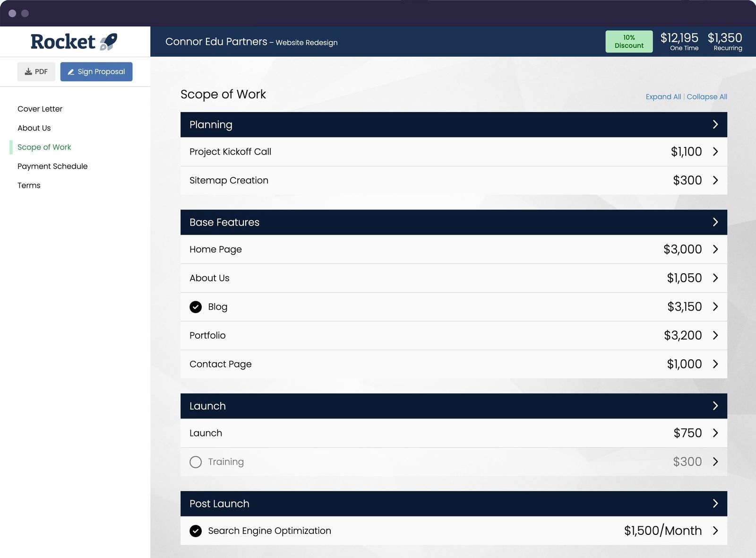Click the download icon on the PDF button
Image resolution: width=756 pixels, height=558 pixels.
tap(28, 71)
